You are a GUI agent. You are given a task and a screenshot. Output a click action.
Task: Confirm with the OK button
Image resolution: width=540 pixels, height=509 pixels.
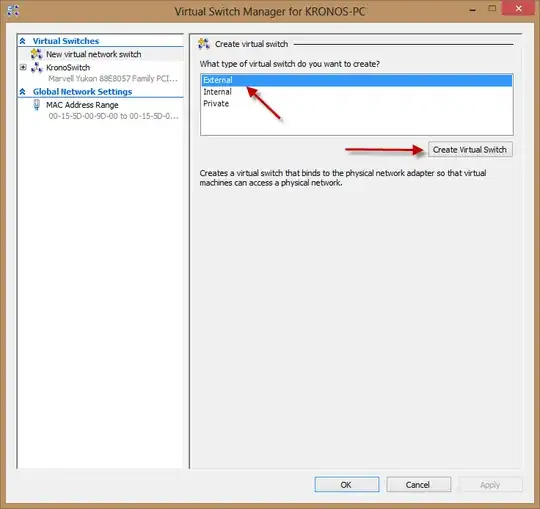tap(346, 485)
